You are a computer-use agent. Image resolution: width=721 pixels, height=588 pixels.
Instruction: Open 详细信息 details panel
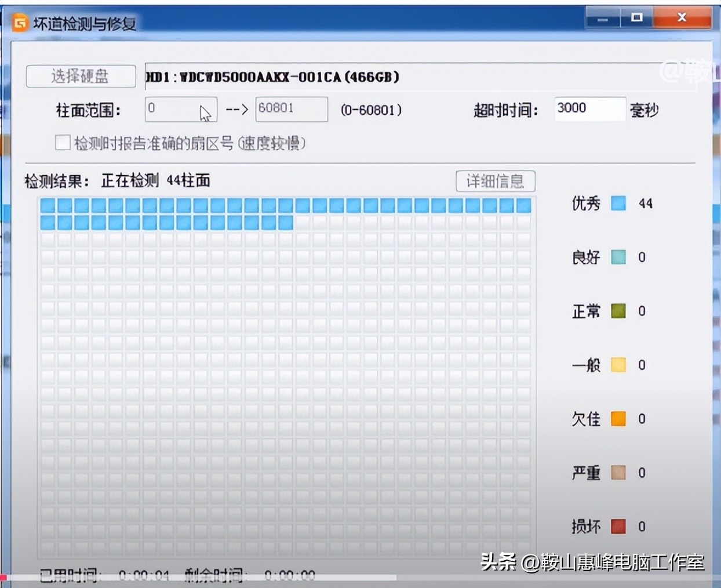pyautogui.click(x=496, y=181)
